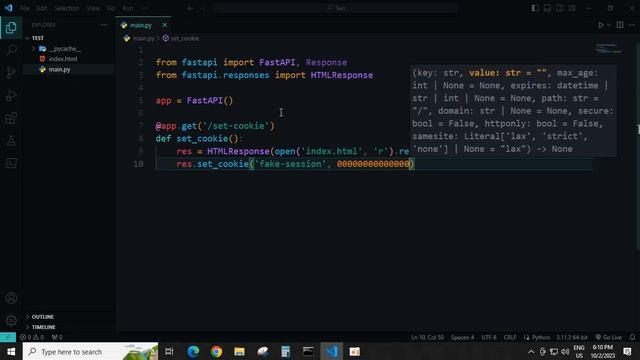Screen dimensions: 640x360
Task: Open the run options dropdown arrow
Action: tap(609, 25)
